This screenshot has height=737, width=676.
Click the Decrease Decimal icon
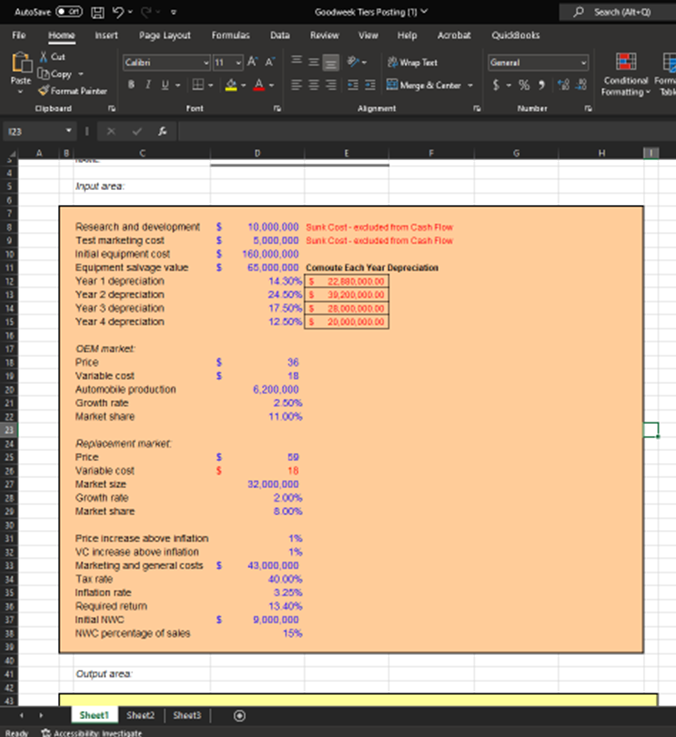pos(581,85)
